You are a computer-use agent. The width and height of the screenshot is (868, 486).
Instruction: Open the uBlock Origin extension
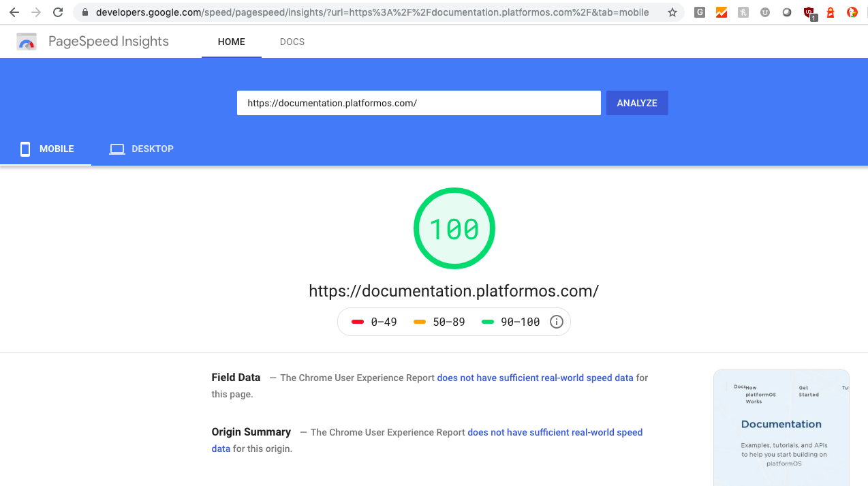(x=809, y=12)
